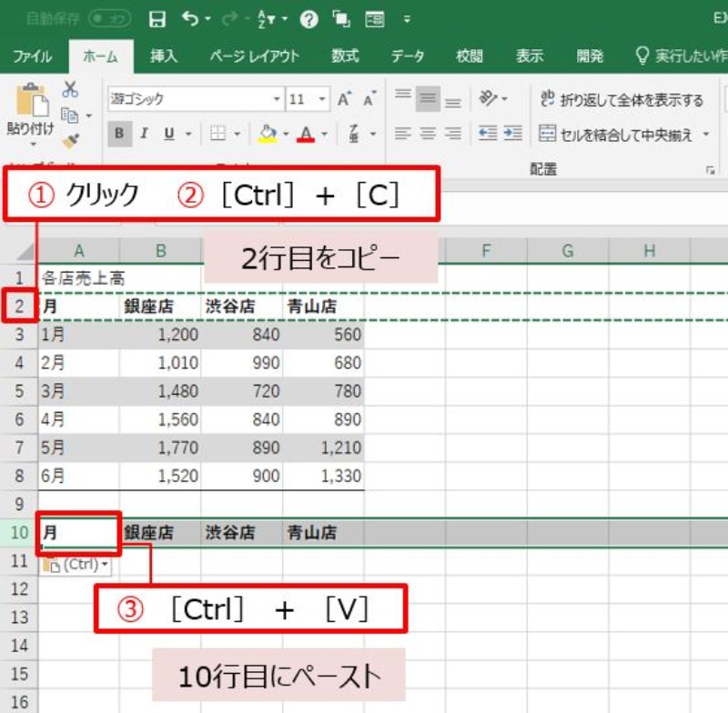Expand the Paste Options (Ctrl) dropdown
728x713 pixels.
[76, 565]
